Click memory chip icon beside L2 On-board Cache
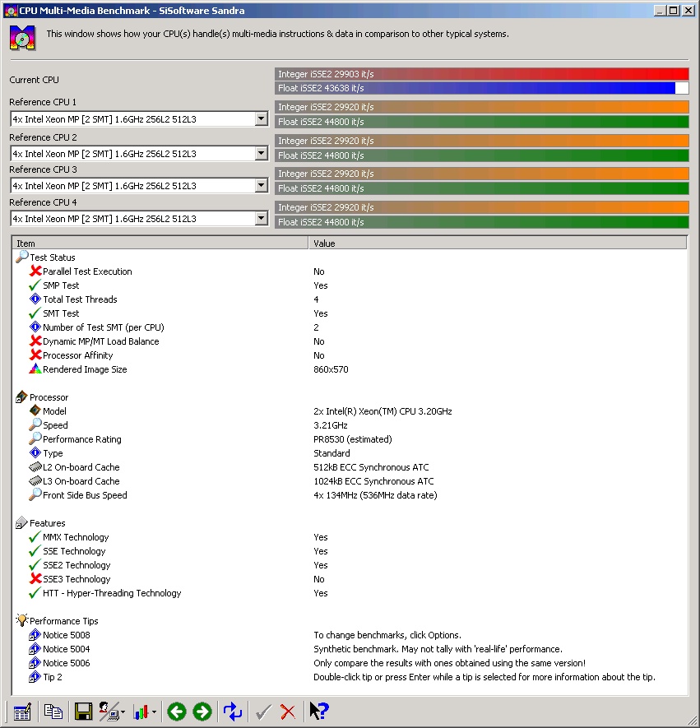 click(x=35, y=466)
